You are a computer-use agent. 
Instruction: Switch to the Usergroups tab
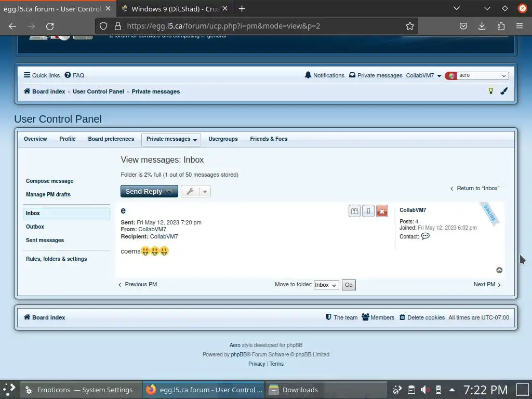223,139
